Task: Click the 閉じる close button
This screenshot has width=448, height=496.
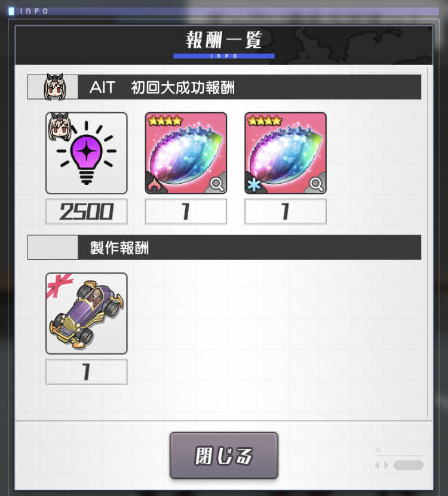Action: [224, 455]
